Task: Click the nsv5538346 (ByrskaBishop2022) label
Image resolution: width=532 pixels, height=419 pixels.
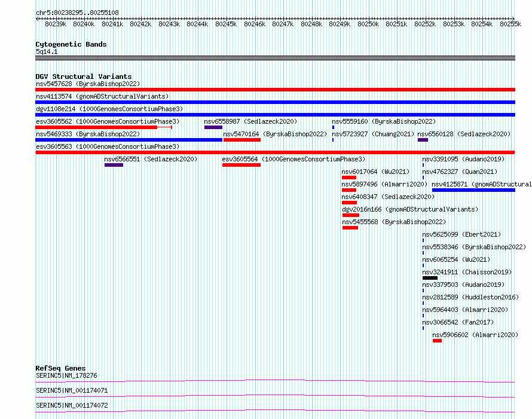Action: [474, 247]
